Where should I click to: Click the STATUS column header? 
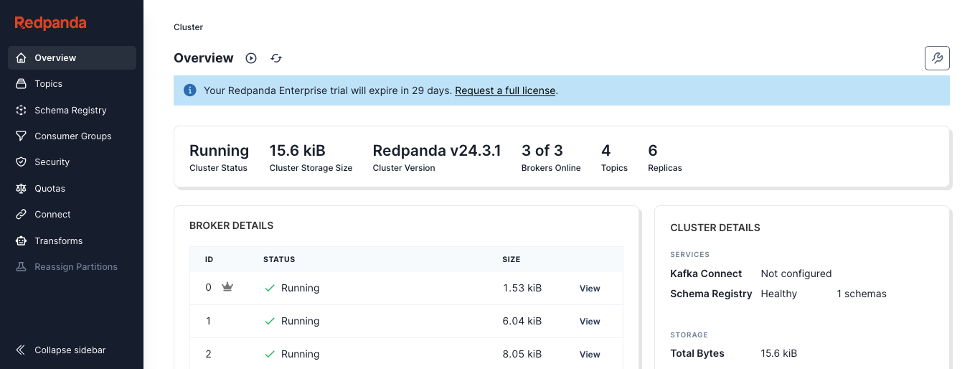[x=279, y=259]
